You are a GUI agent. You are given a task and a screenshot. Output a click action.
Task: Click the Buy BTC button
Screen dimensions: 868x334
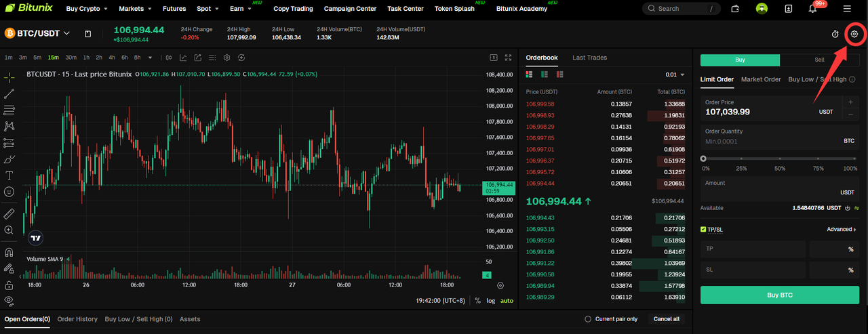pyautogui.click(x=779, y=295)
